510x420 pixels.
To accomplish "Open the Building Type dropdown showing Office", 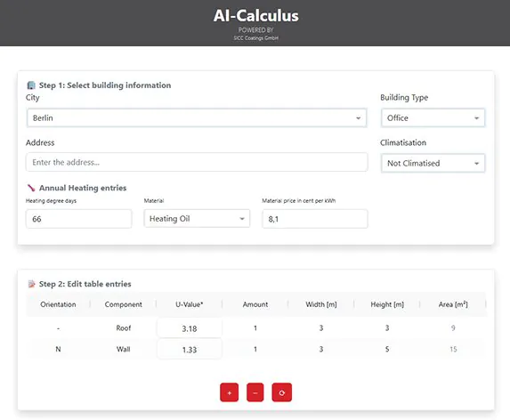I will tap(433, 117).
